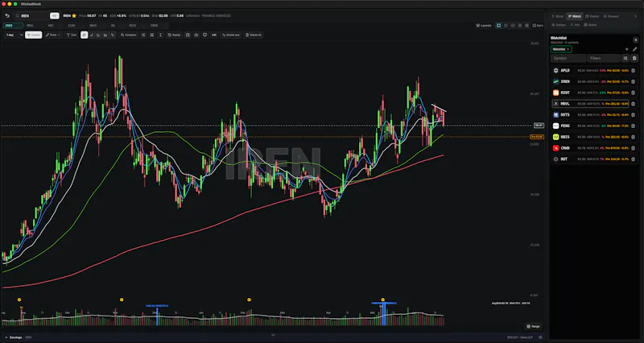
Task: Select the IREN symbol tab above the chart
Action: pyautogui.click(x=13, y=26)
